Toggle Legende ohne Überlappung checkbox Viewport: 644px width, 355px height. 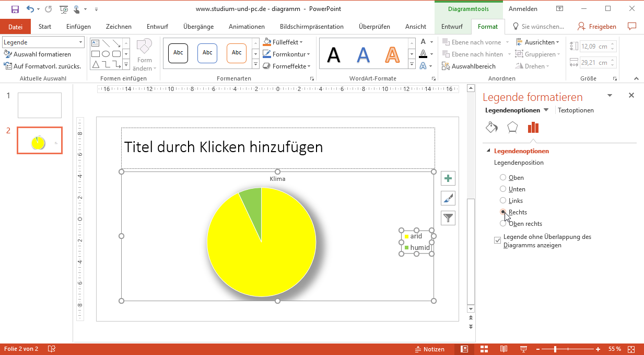(497, 241)
